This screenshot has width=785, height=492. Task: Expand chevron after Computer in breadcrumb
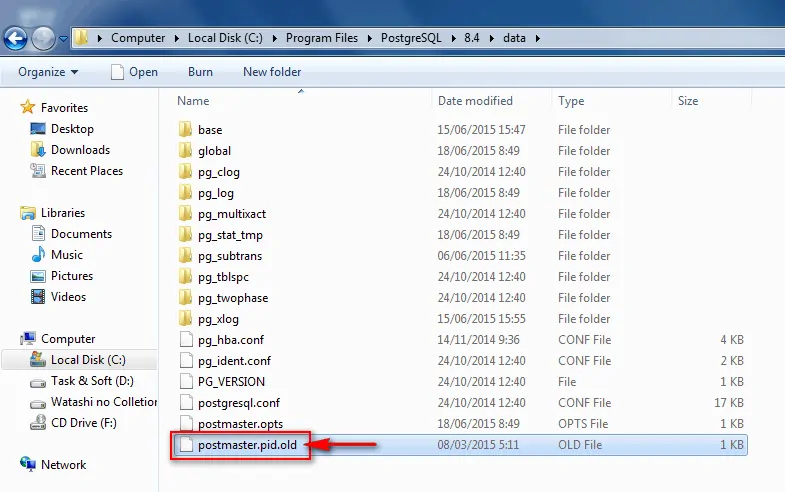[177, 39]
